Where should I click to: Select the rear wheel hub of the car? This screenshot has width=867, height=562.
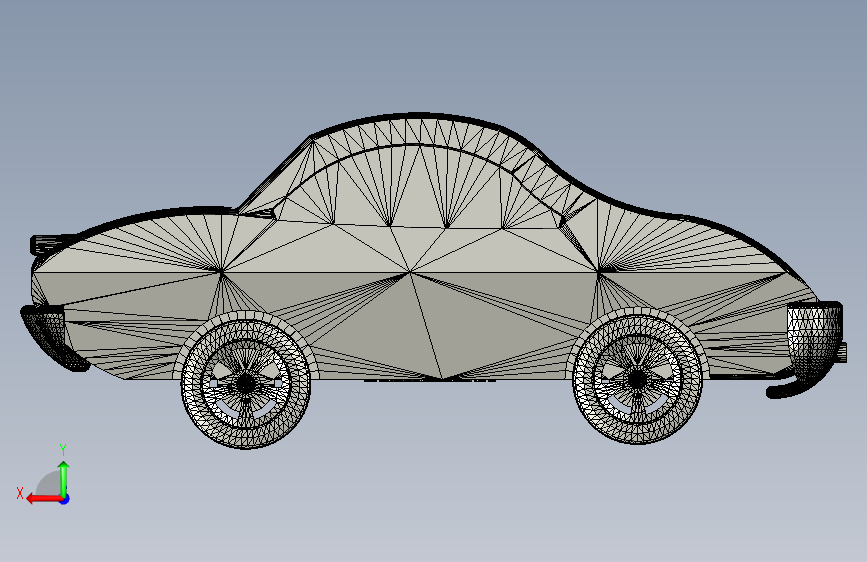click(636, 379)
